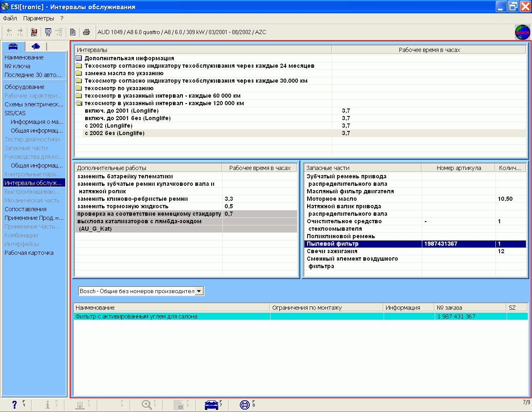Select Дополнительная информация row
Image resolution: width=532 pixels, height=412 pixels.
click(300, 58)
